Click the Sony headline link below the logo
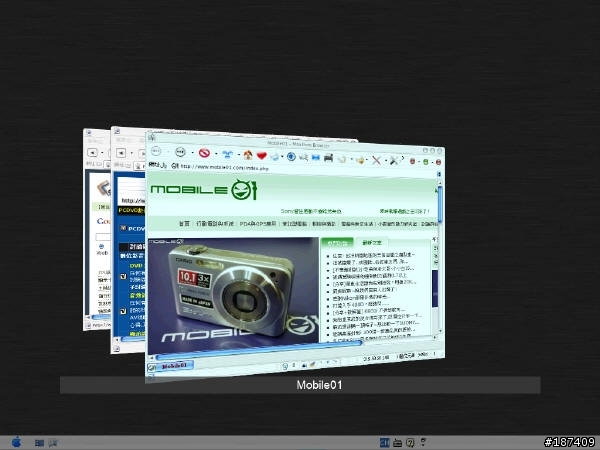This screenshot has height=450, width=600. pos(311,211)
